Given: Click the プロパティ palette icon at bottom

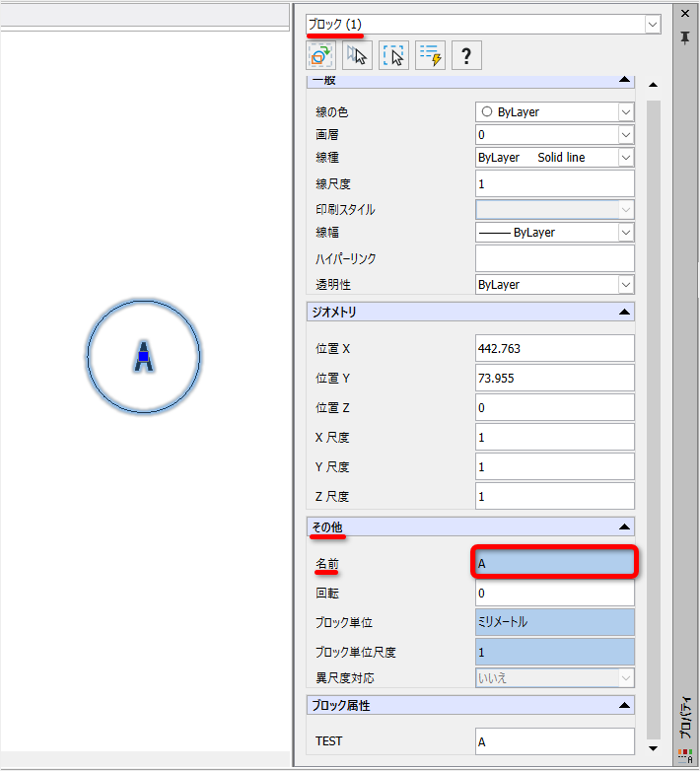Looking at the screenshot, I should pyautogui.click(x=685, y=756).
